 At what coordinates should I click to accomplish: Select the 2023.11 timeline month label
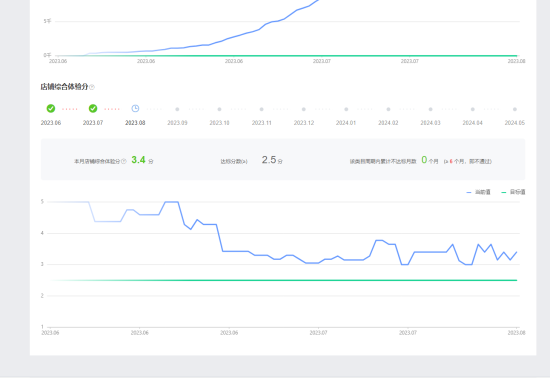[262, 123]
